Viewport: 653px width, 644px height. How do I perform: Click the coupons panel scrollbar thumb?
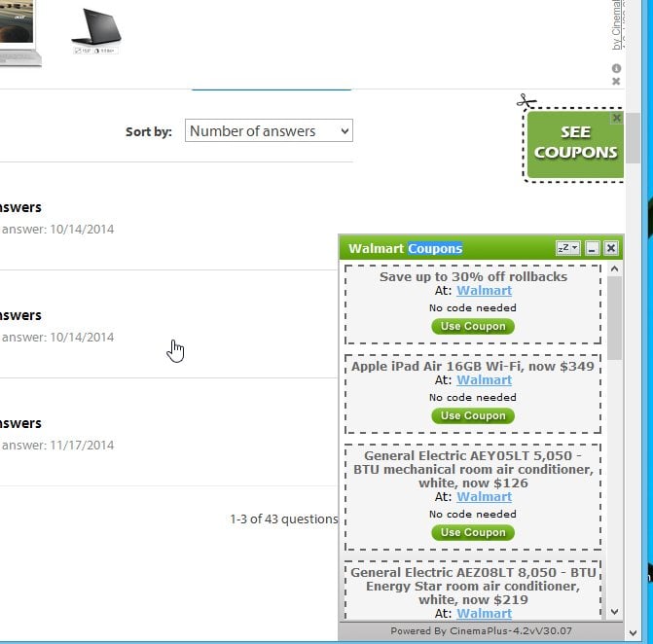[614, 318]
